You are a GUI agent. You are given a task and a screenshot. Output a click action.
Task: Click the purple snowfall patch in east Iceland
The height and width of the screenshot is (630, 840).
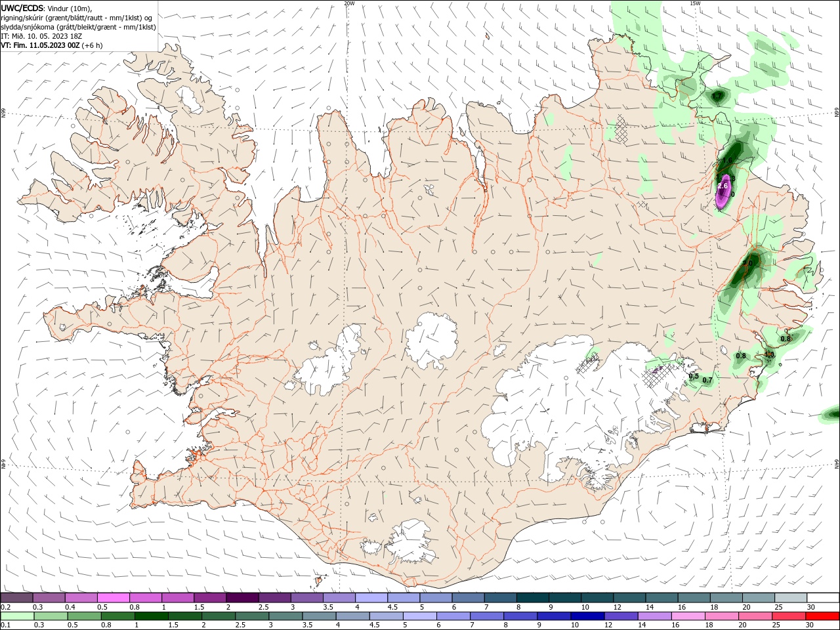click(x=724, y=192)
